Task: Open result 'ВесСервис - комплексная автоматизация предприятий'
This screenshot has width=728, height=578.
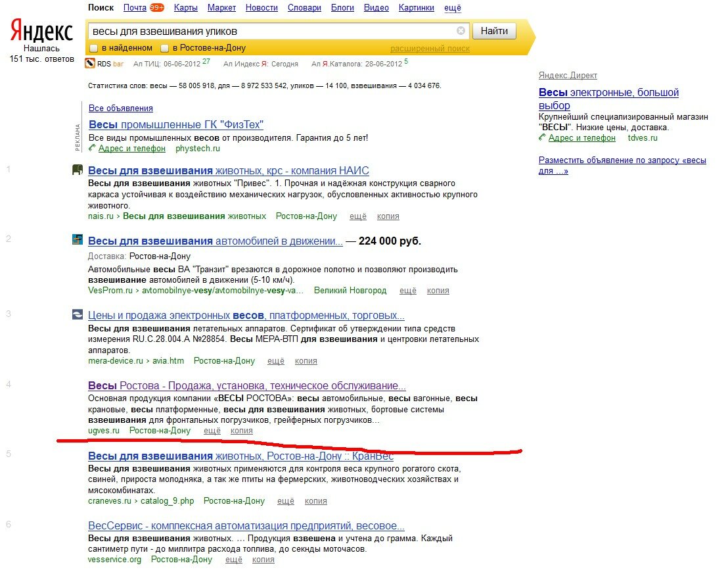Action: [x=246, y=525]
